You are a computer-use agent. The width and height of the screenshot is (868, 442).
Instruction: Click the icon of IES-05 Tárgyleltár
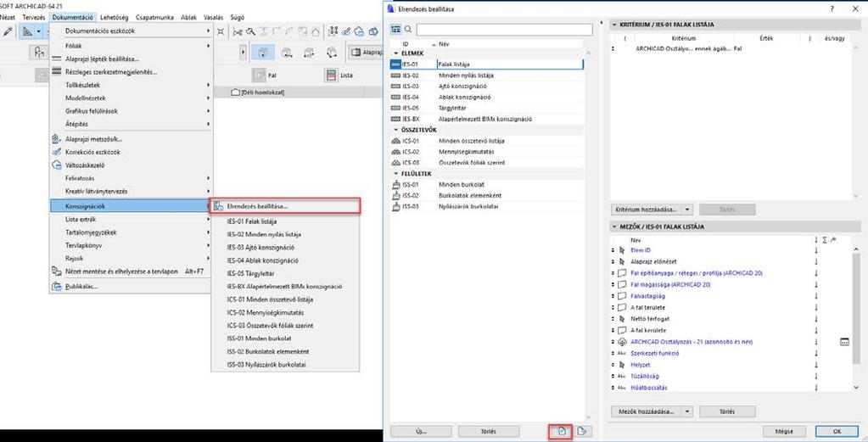tap(395, 108)
